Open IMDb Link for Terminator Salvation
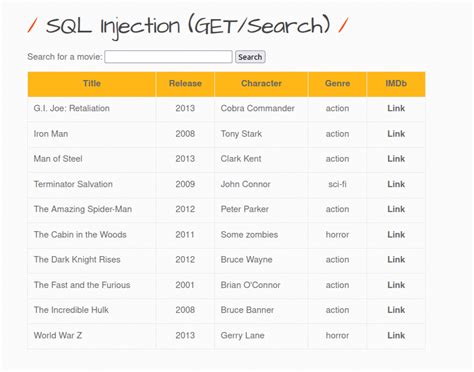Screen dimensions: 474x372 [396, 184]
